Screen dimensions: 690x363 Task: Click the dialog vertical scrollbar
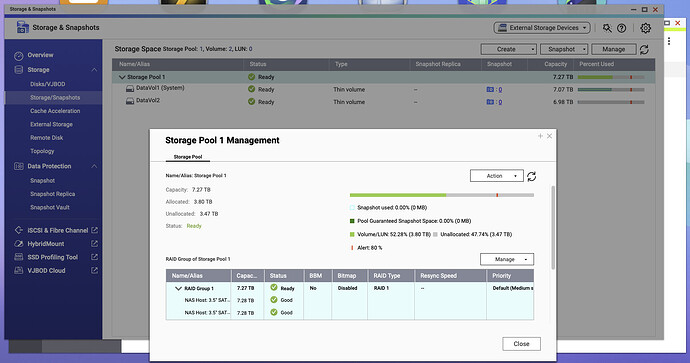(553, 227)
